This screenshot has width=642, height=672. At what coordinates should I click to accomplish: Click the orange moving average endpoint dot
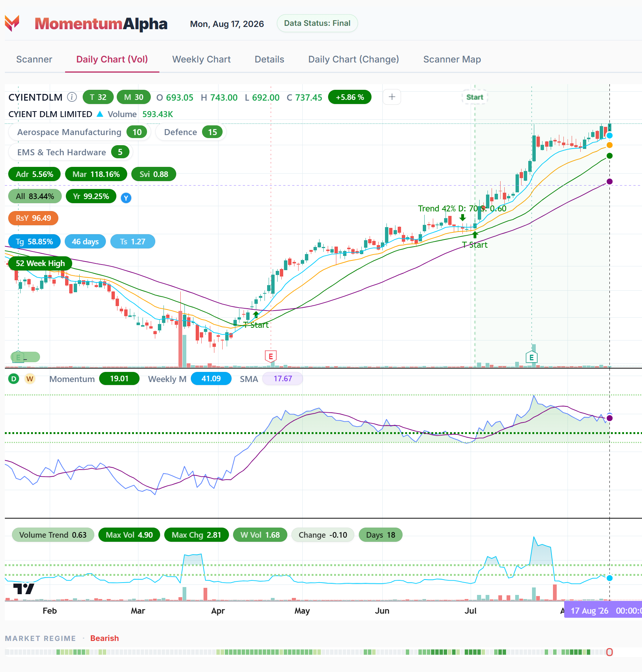coord(609,145)
